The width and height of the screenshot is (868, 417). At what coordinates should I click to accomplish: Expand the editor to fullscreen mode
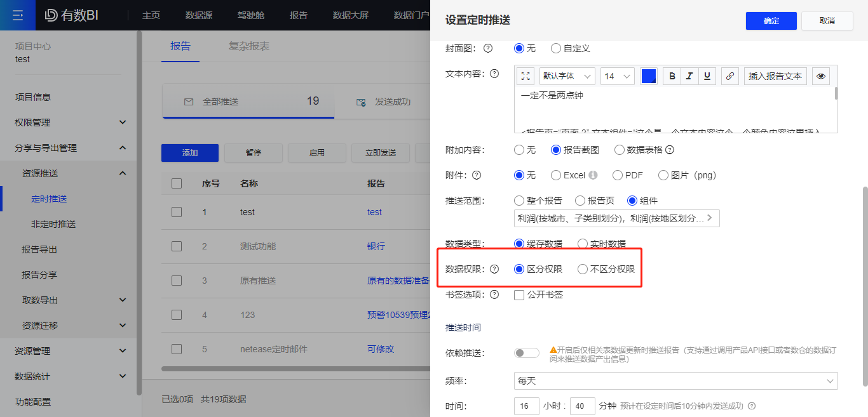point(525,76)
